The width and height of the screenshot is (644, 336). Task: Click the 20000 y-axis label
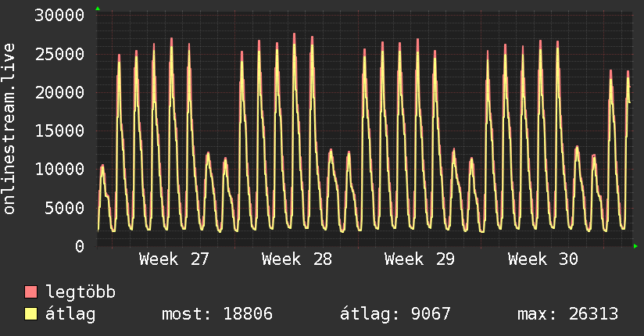(59, 92)
